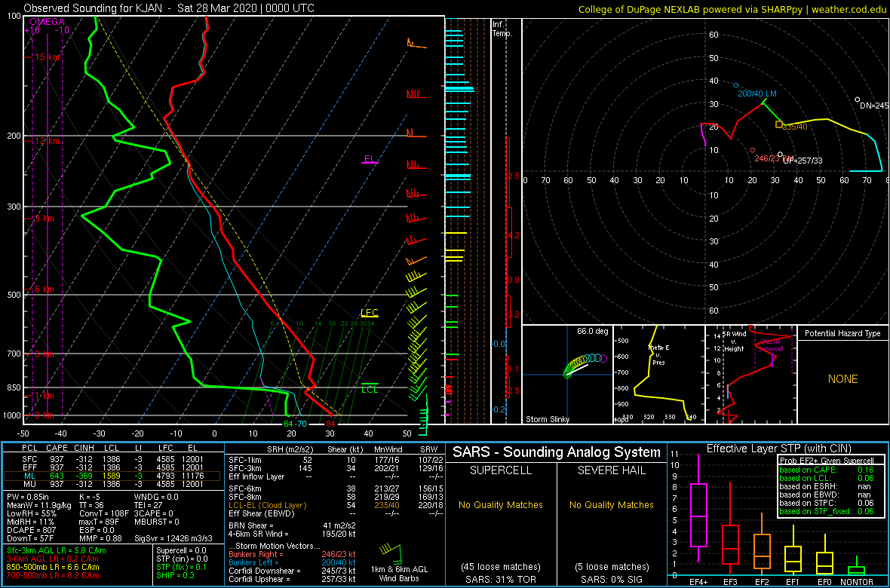Click the yellow LFC marker on the skew-T
This screenshot has height=588, width=890.
pyautogui.click(x=370, y=313)
